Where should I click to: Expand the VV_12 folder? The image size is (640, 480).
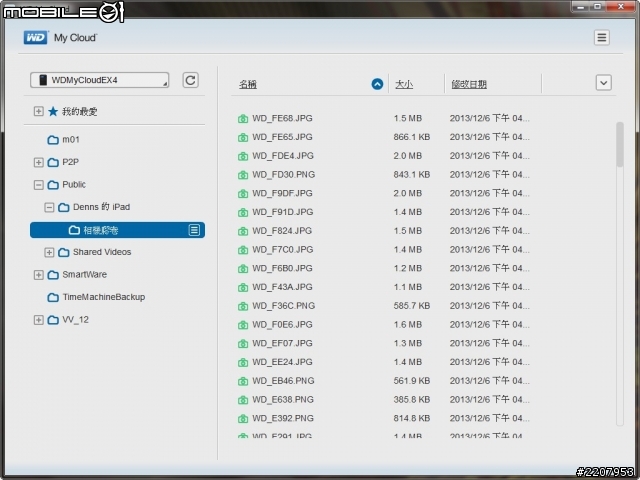pos(38,320)
